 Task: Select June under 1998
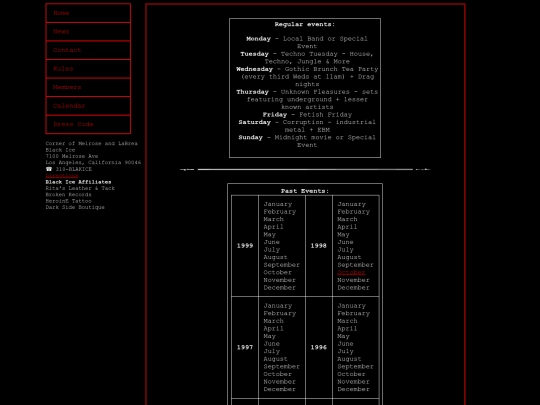[x=345, y=242]
